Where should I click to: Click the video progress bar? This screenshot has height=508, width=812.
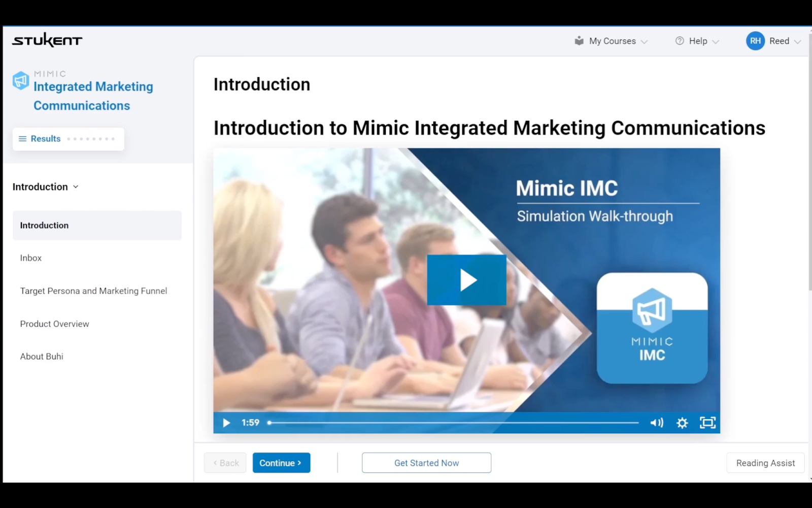(453, 423)
